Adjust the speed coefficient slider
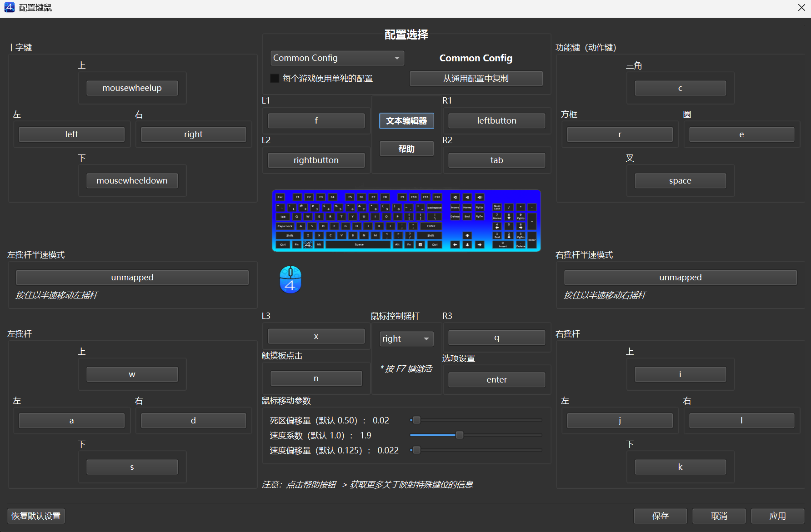This screenshot has height=532, width=811. [x=460, y=435]
